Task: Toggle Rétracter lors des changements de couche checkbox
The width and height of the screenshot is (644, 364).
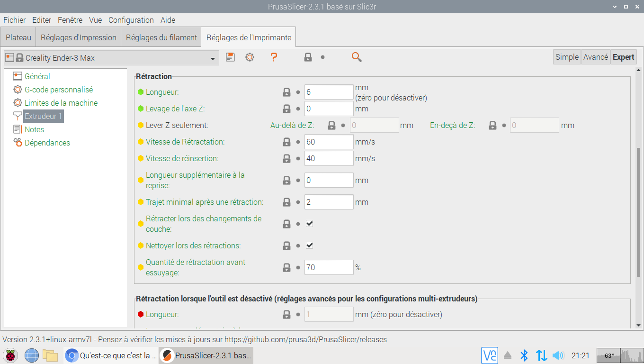Action: [x=309, y=224]
